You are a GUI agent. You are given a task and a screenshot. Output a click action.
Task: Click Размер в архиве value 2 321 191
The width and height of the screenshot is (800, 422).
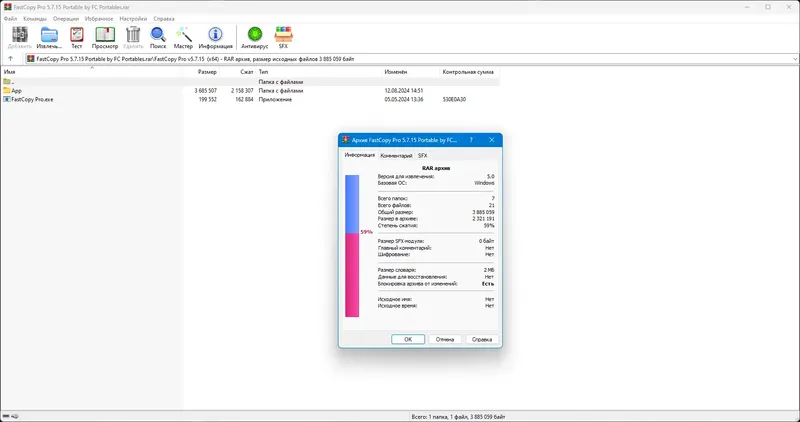(x=483, y=218)
